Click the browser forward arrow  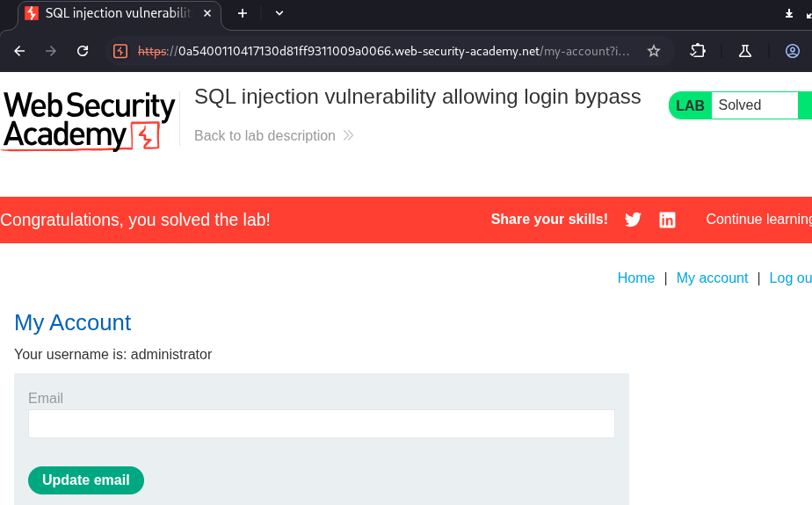point(51,51)
